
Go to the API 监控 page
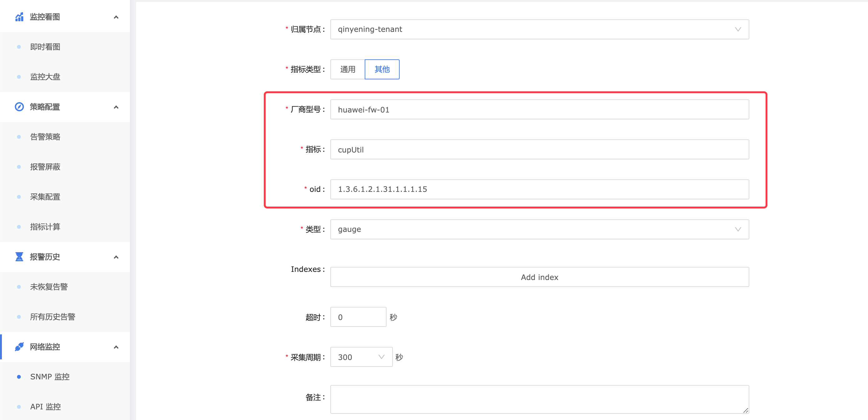46,407
